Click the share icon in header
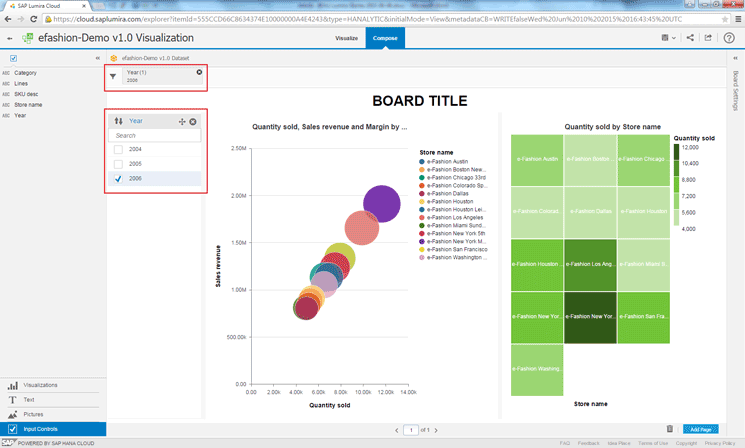 pos(690,38)
